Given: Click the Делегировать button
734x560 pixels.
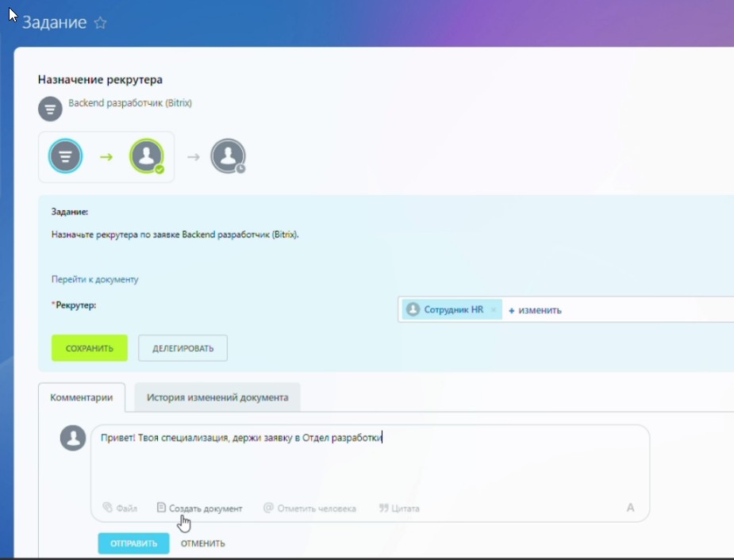Looking at the screenshot, I should [x=183, y=348].
